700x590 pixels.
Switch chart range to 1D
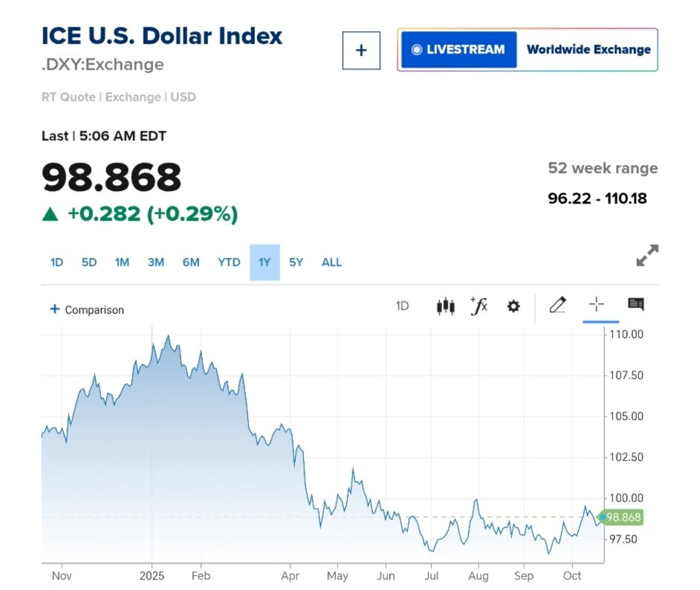56,262
